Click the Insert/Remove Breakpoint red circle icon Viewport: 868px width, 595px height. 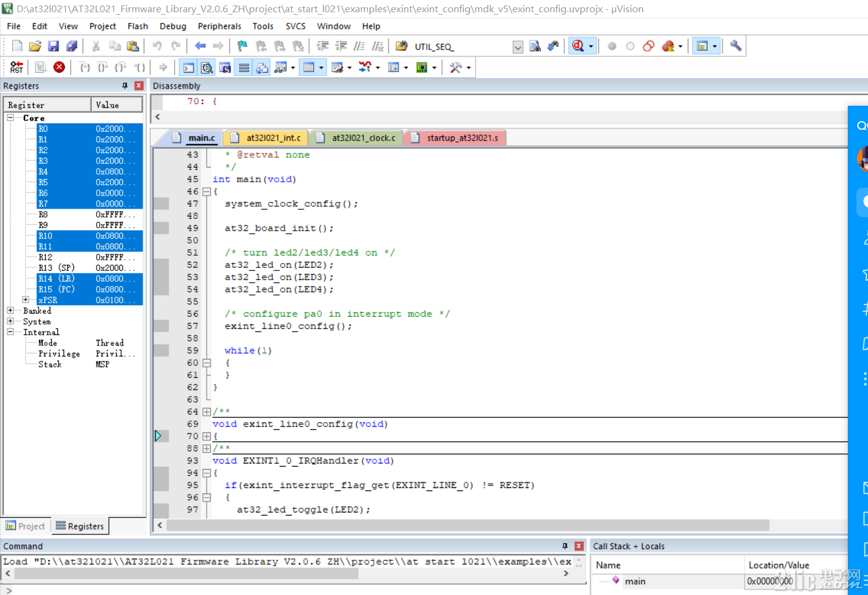point(612,46)
